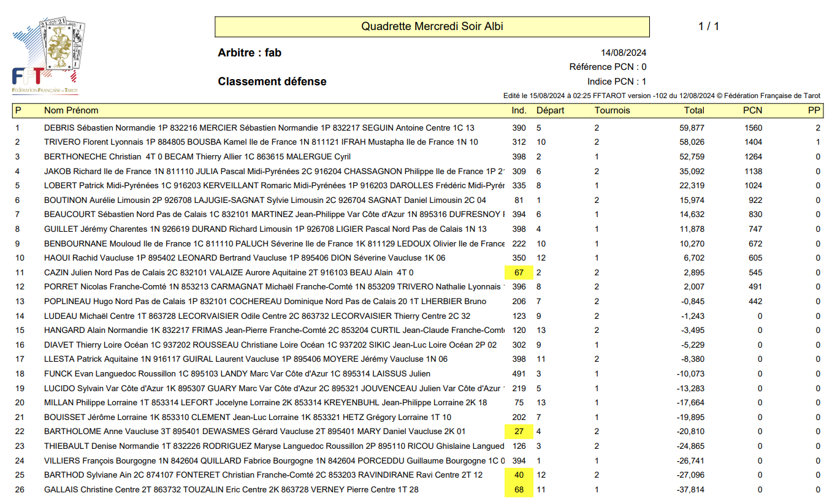832x504 pixels.
Task: Click the "Arbitre : fab" label
Action: pyautogui.click(x=250, y=53)
